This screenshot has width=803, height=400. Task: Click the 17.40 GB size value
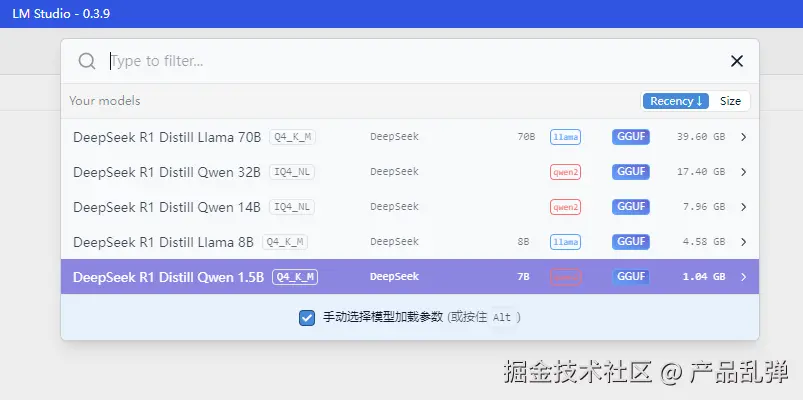(701, 172)
